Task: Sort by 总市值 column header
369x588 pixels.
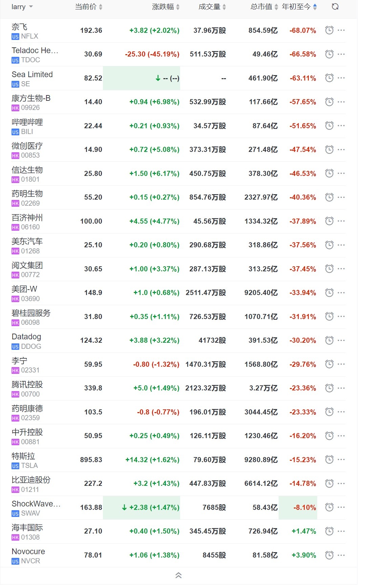Action: click(x=264, y=7)
